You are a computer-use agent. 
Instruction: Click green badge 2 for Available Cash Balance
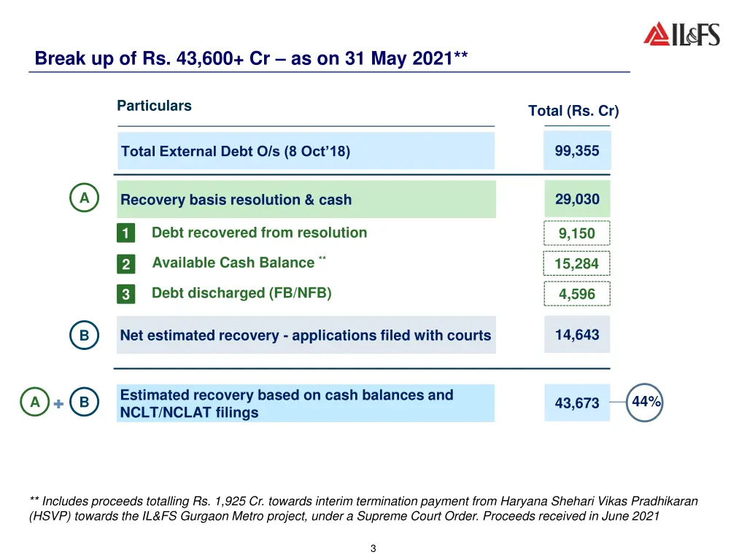tap(125, 264)
